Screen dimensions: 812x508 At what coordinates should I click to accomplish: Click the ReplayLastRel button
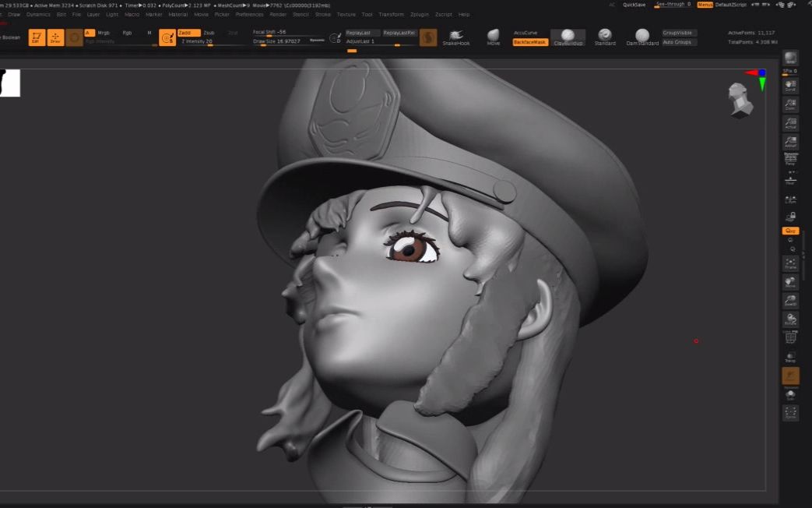point(399,33)
